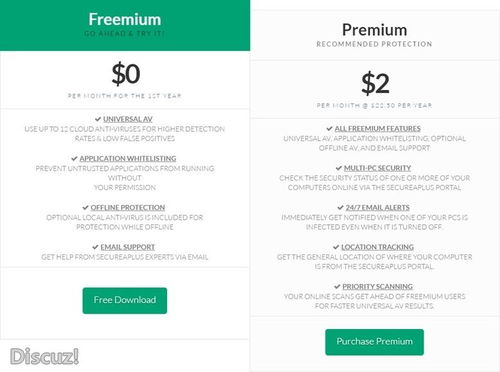This screenshot has height=372, width=500.
Task: Select the green Freemium plan header
Action: coord(125,25)
